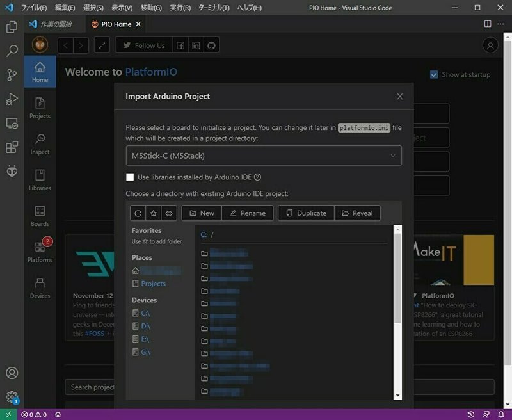512x420 pixels.
Task: Expand the C:\ device in Devices list
Action: 145,313
